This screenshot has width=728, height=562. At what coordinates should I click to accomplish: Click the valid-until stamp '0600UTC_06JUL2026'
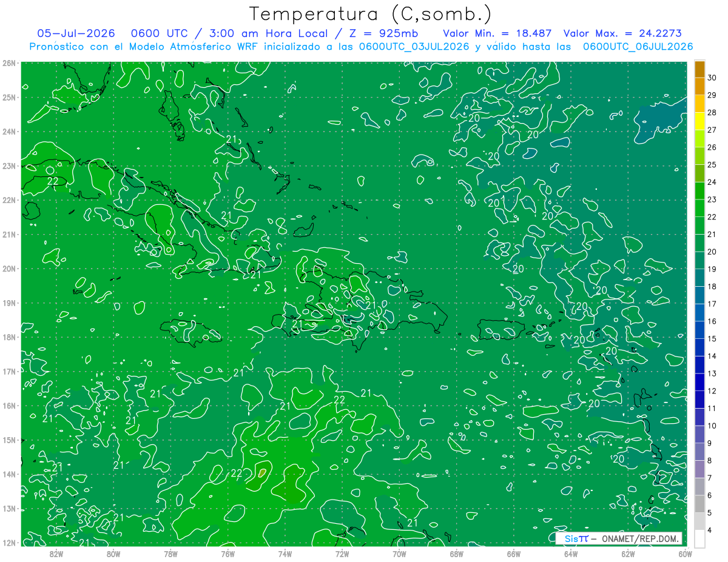click(x=638, y=47)
